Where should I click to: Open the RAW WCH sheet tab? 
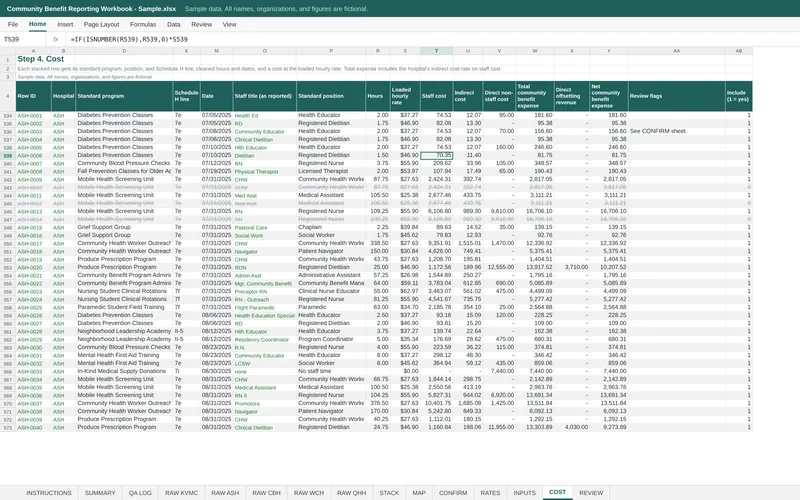point(309,493)
